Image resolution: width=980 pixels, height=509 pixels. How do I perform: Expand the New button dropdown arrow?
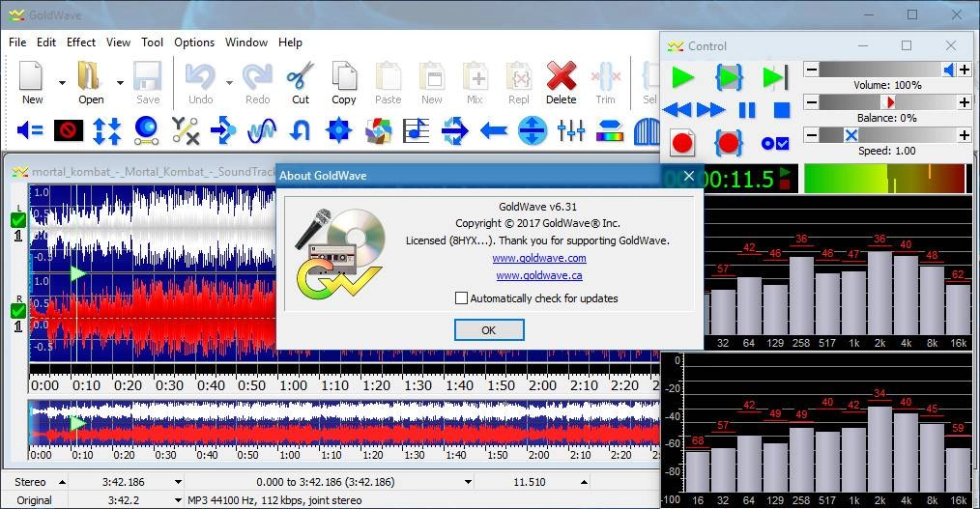(62, 82)
